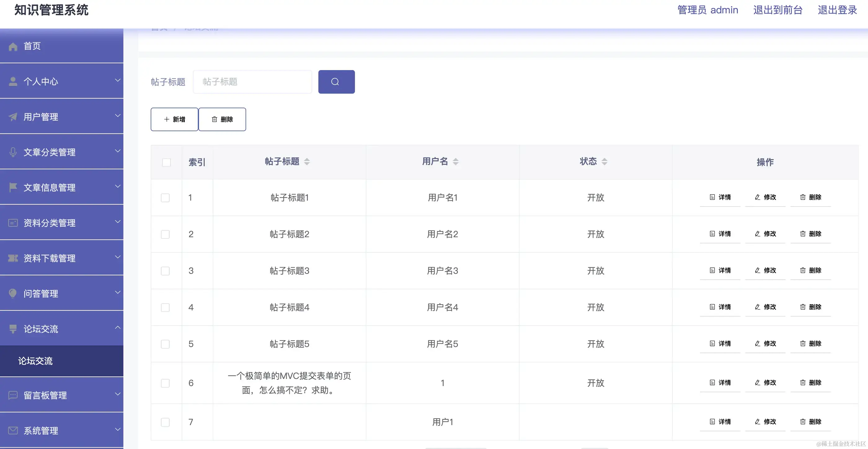Open the 资料下载管理 sidebar menu

[x=49, y=259]
